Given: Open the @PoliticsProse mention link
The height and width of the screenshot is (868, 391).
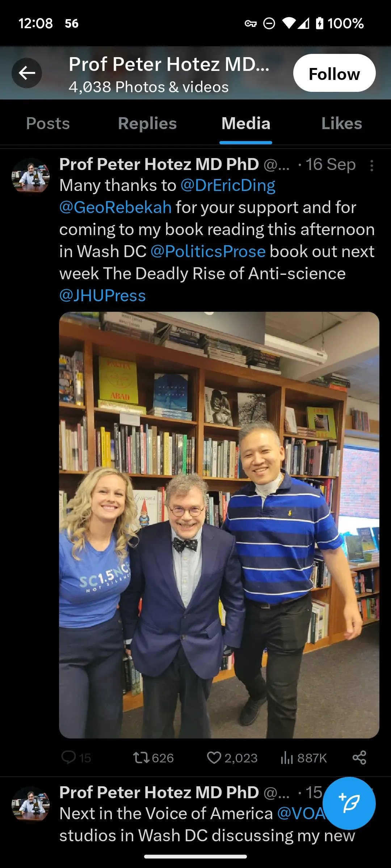Looking at the screenshot, I should [208, 251].
